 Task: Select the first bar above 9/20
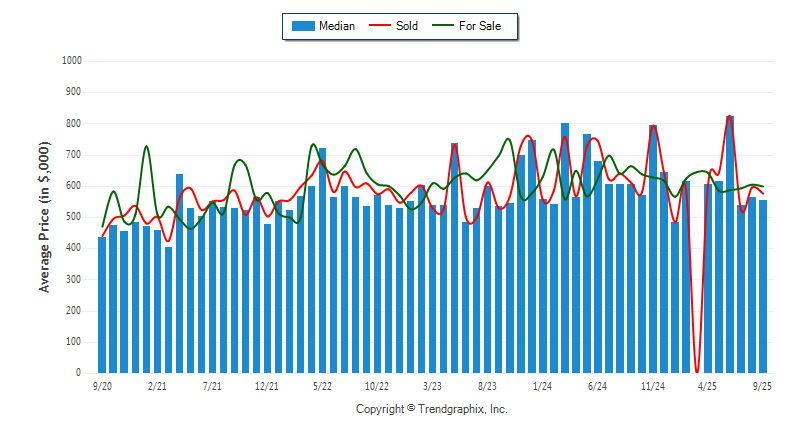point(102,305)
